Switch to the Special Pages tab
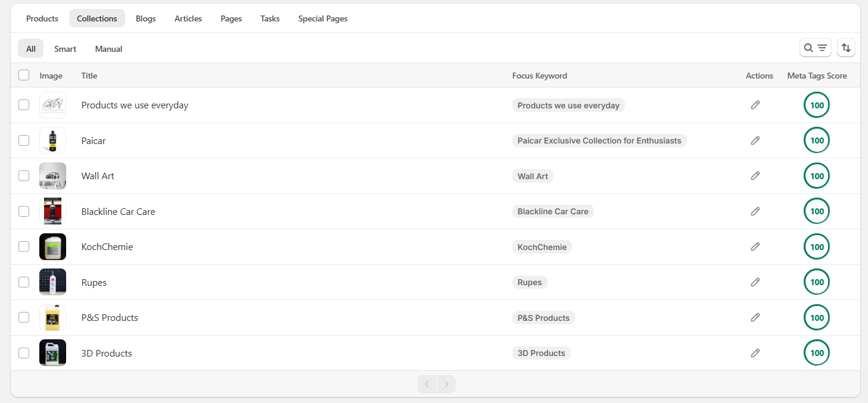Screen dimensions: 868x403 323,18
